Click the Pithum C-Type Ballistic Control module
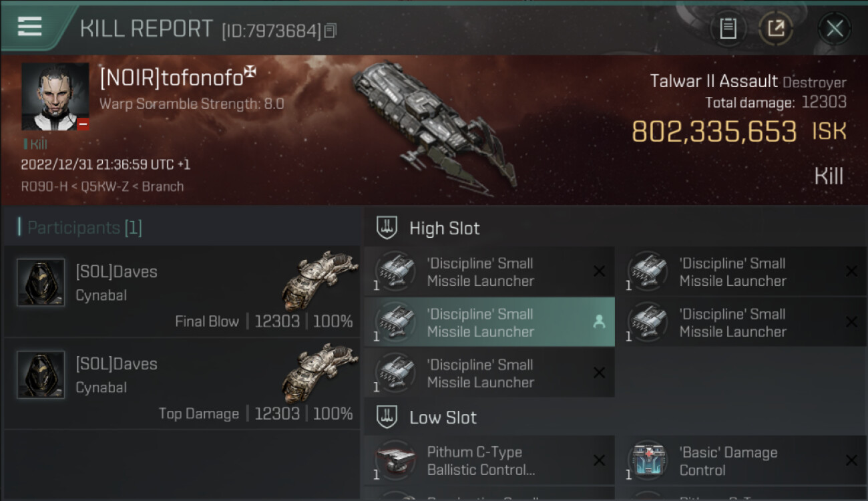This screenshot has width=868, height=501. [x=489, y=461]
